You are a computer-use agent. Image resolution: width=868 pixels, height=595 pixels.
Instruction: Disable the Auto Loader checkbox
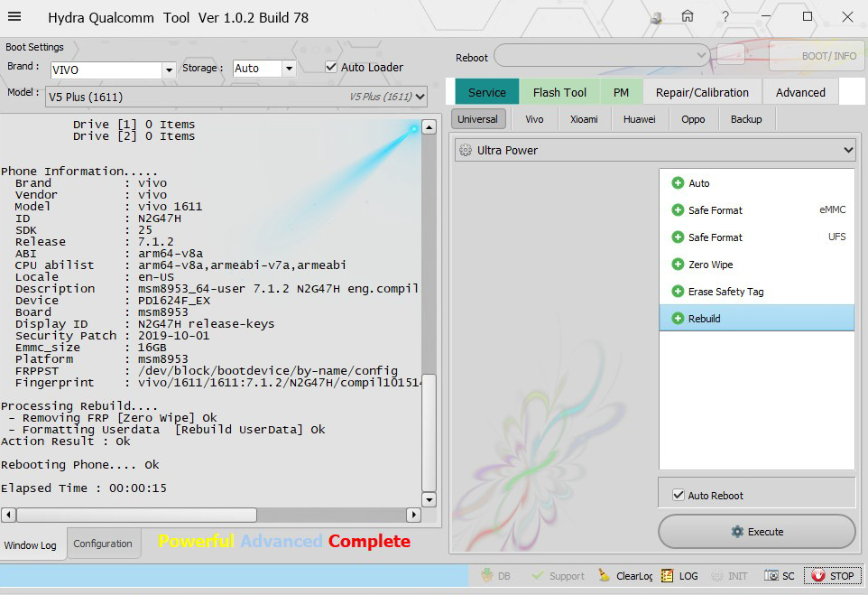332,68
